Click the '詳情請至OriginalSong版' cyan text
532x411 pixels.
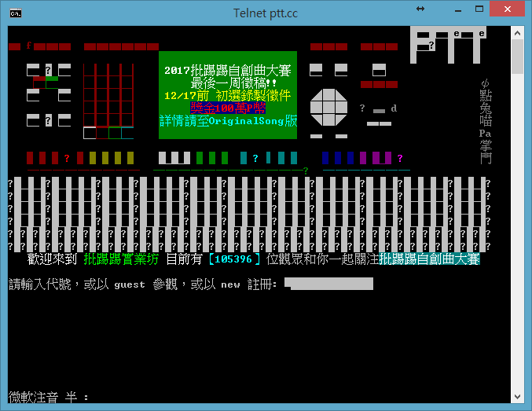click(228, 121)
